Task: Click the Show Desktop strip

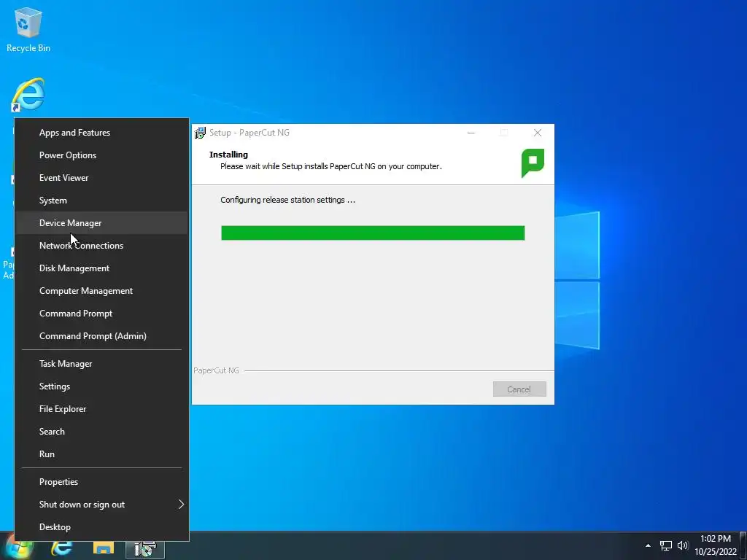Action: [743, 545]
